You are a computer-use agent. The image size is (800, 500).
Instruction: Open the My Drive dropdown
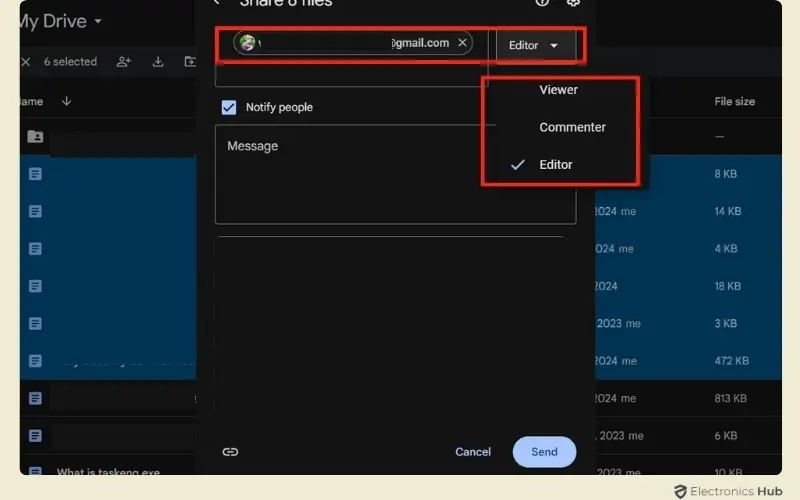(60, 21)
